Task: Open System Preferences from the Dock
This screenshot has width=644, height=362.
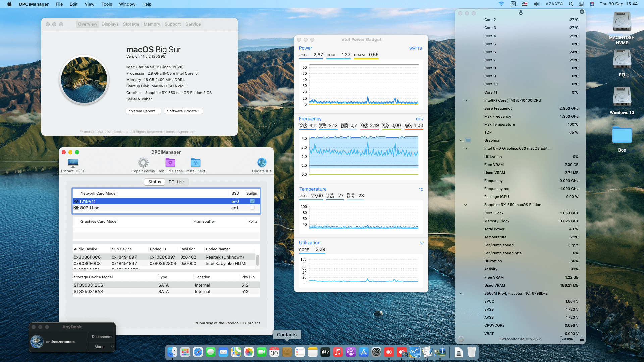Action: pyautogui.click(x=376, y=352)
